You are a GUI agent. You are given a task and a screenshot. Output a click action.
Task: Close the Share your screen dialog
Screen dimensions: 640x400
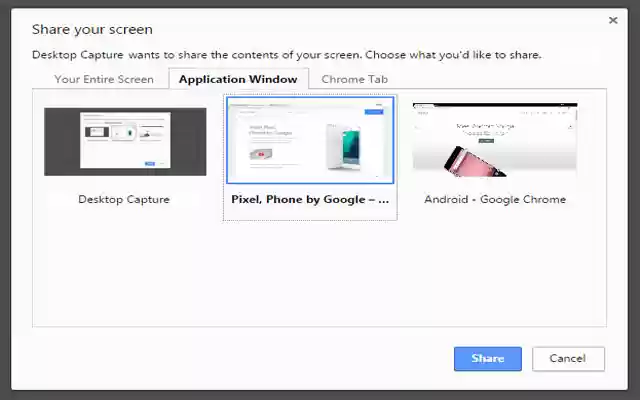tap(613, 20)
